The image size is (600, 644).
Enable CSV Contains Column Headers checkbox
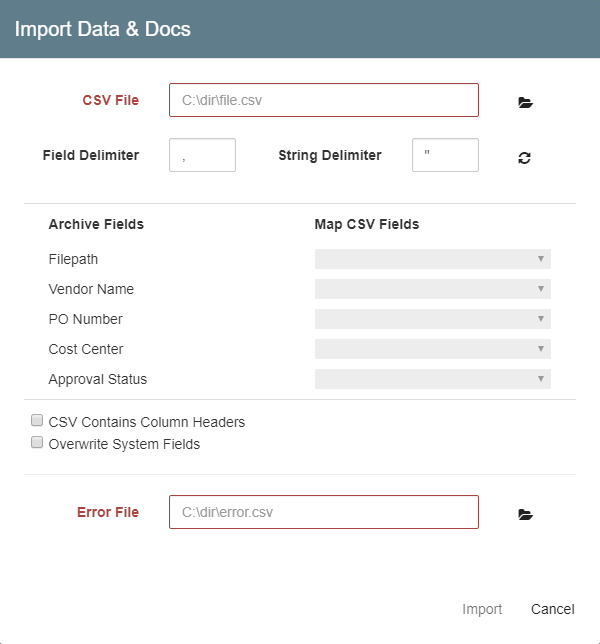[x=38, y=421]
